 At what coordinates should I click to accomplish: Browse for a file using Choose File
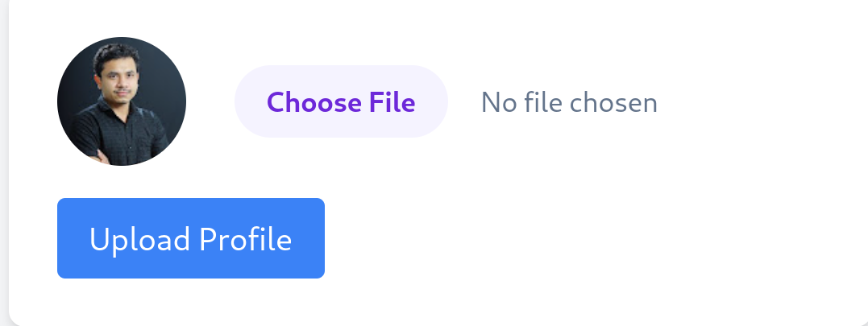[x=341, y=102]
